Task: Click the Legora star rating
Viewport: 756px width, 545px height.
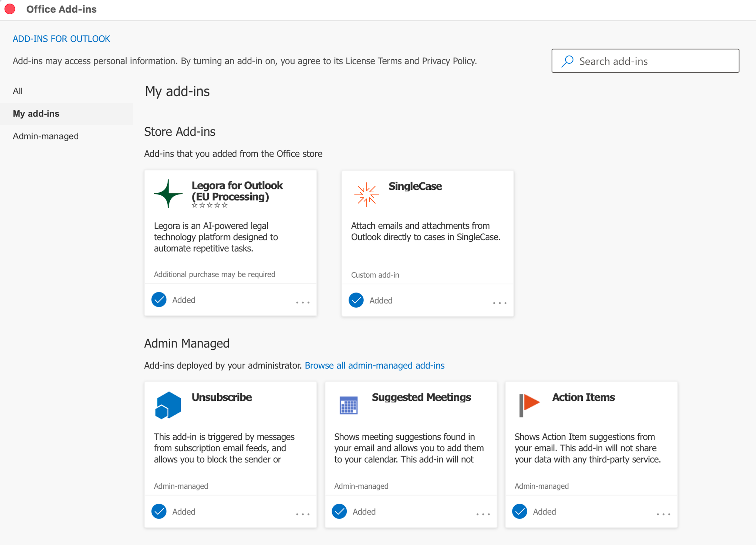Action: click(210, 205)
